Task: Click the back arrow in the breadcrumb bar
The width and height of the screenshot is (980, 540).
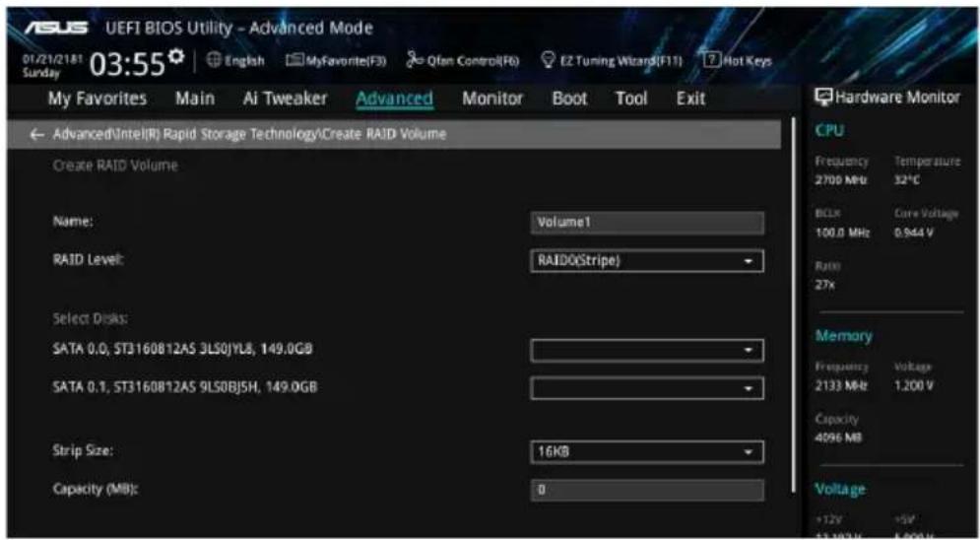Action: tap(36, 134)
